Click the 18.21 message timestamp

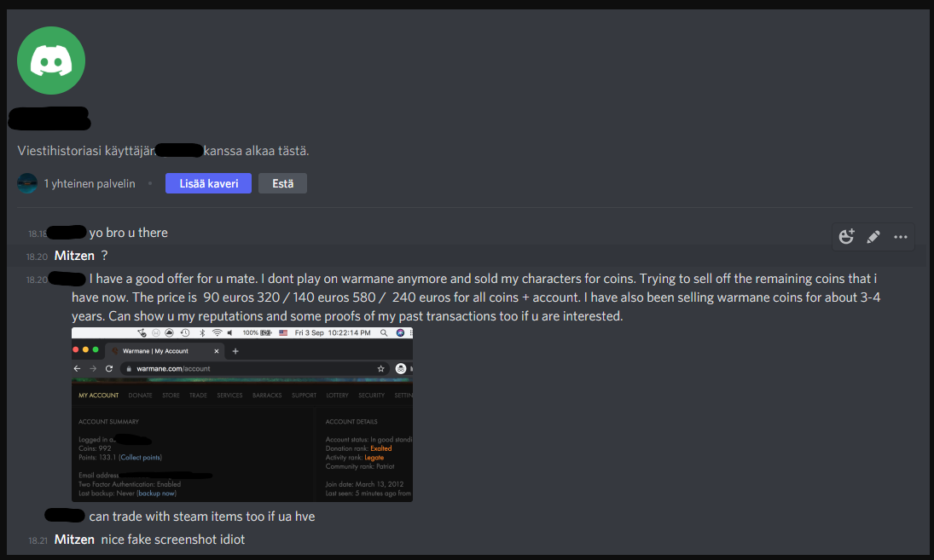[x=38, y=540]
